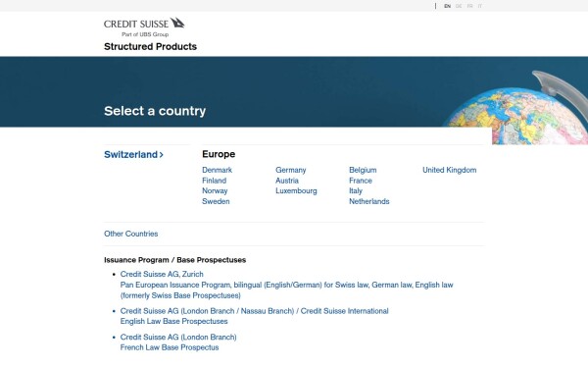
Task: Click the Select a country banner title
Action: click(x=155, y=111)
